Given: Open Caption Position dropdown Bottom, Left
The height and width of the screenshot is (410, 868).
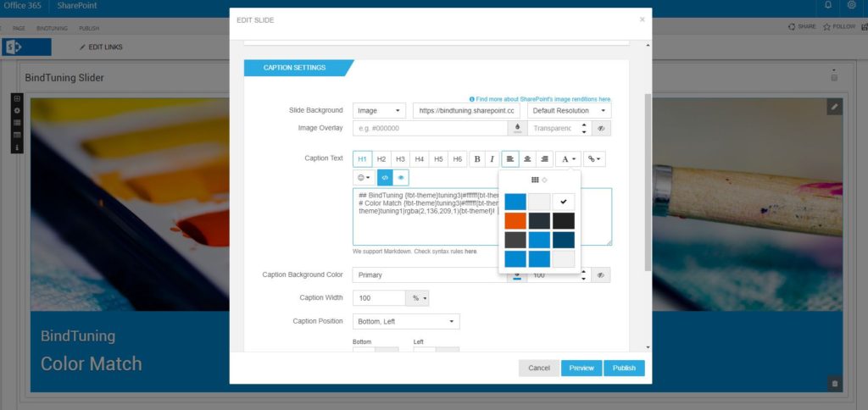Looking at the screenshot, I should pos(406,321).
